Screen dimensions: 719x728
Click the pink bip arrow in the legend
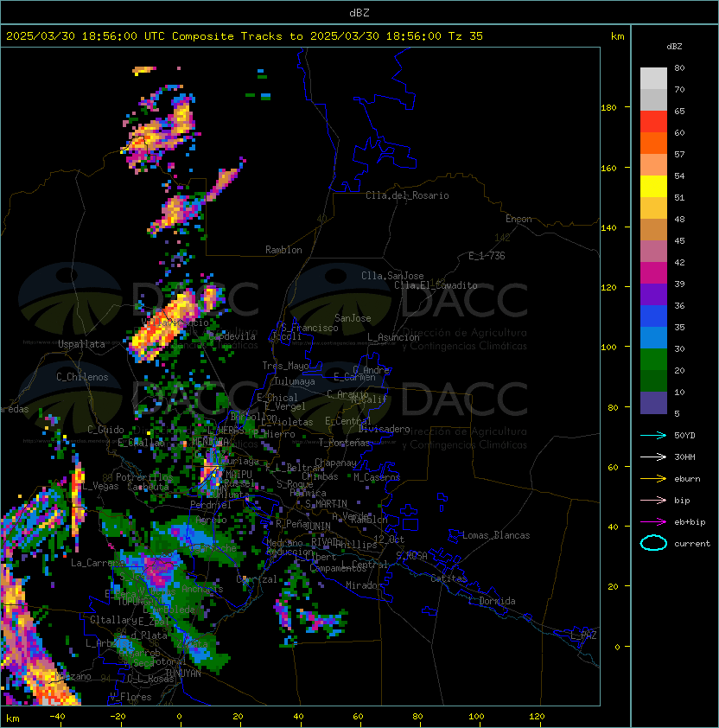click(x=653, y=500)
